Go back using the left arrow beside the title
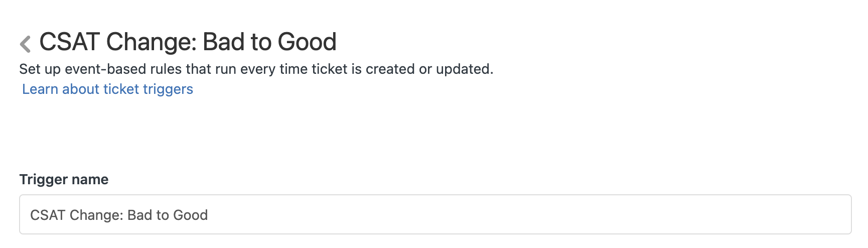Image resolution: width=868 pixels, height=248 pixels. (26, 44)
